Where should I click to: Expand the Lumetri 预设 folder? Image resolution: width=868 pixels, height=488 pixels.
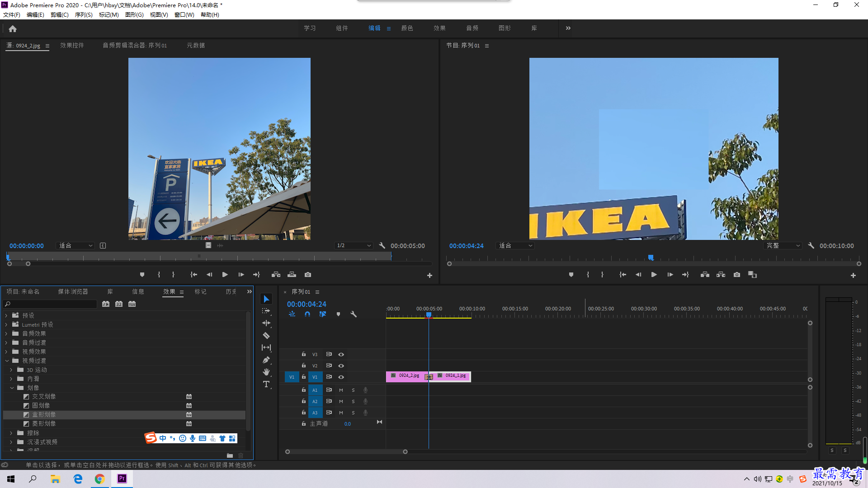[x=6, y=324]
